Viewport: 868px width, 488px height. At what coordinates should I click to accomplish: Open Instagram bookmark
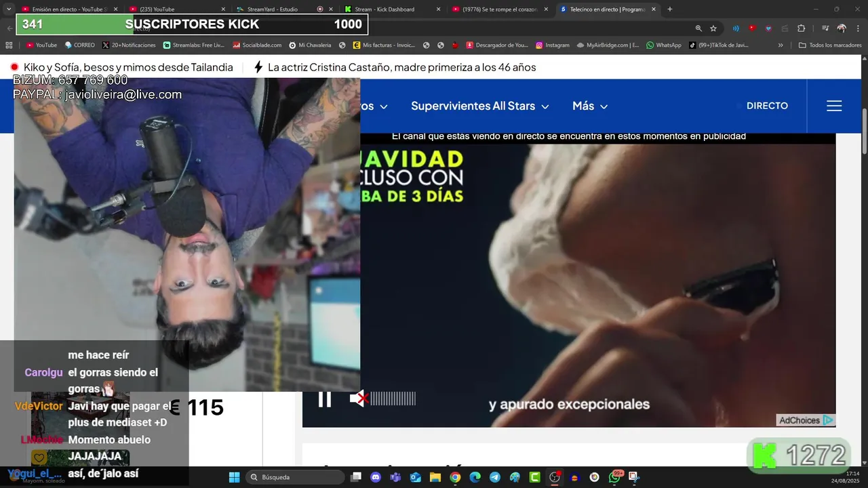click(552, 45)
